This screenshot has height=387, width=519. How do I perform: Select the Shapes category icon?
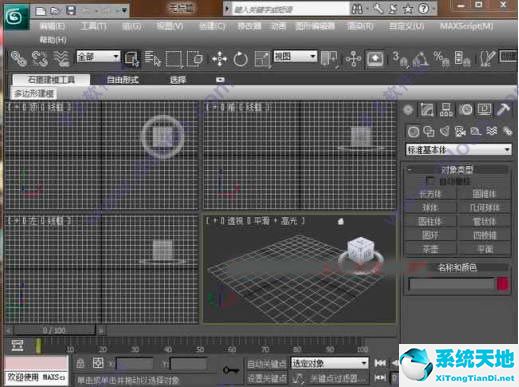point(429,131)
